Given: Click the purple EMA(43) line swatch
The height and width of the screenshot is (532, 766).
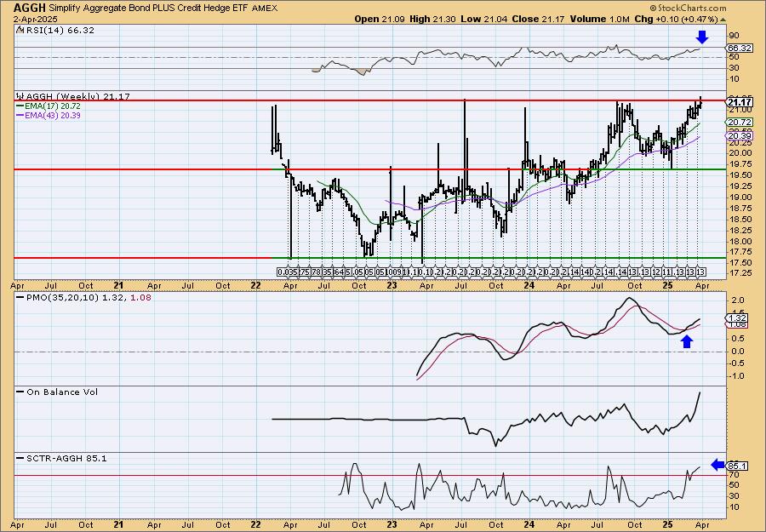Looking at the screenshot, I should click(20, 115).
